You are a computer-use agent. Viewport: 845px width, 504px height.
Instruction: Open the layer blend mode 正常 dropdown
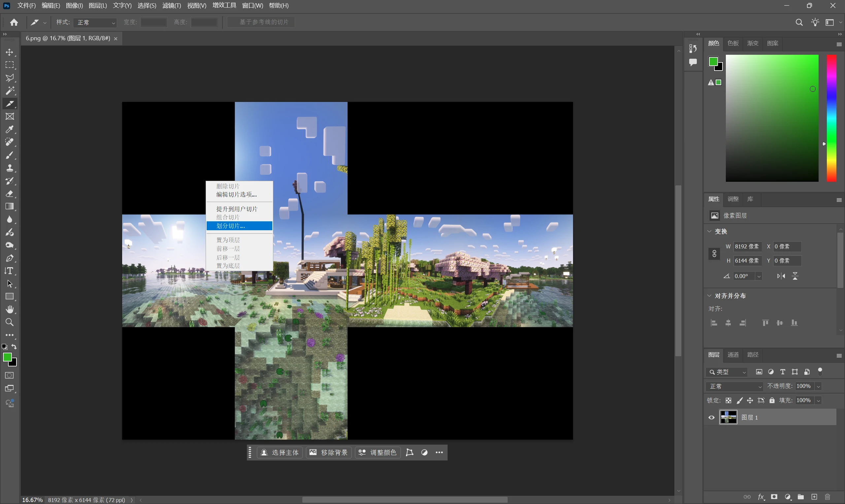[x=734, y=387]
